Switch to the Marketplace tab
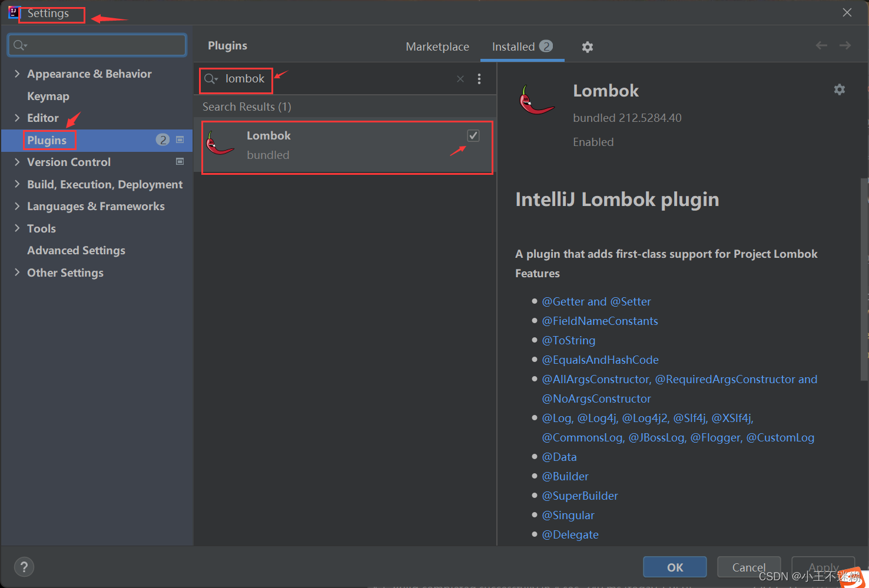The image size is (869, 588). pyautogui.click(x=437, y=46)
